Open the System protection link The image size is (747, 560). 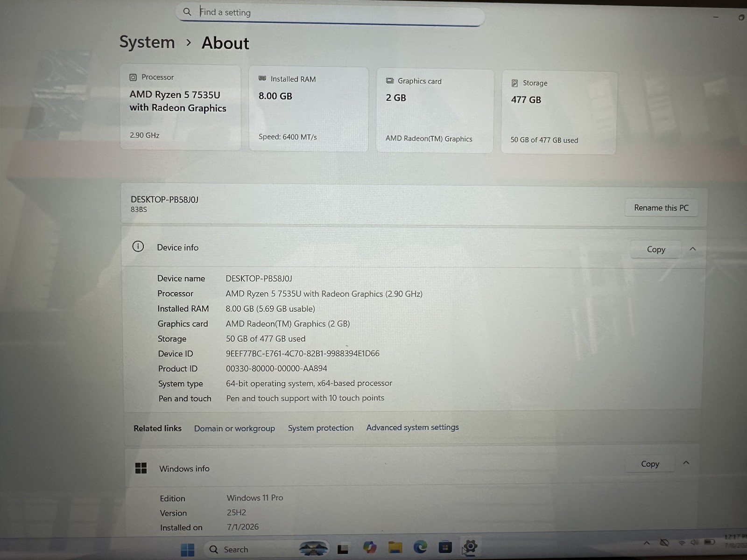[x=321, y=428]
